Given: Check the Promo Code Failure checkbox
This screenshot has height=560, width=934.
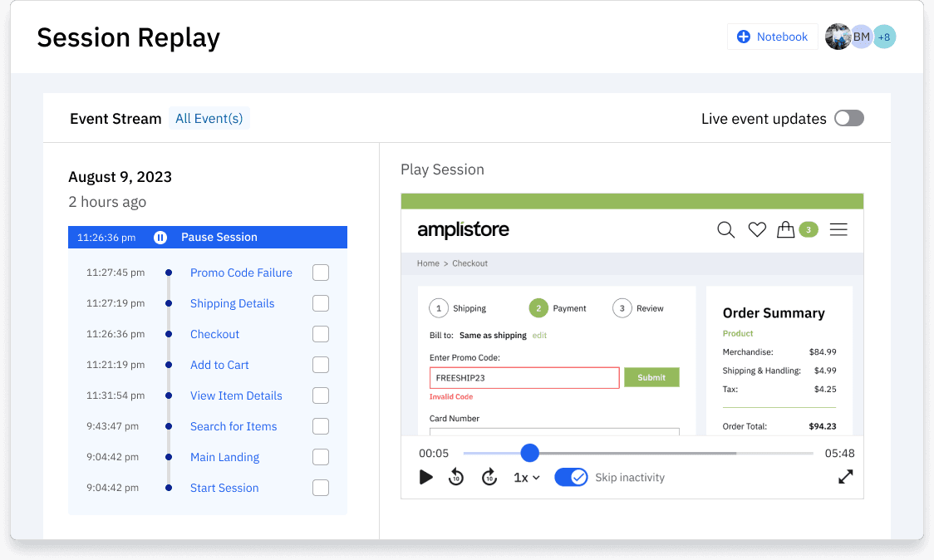Looking at the screenshot, I should tap(321, 273).
